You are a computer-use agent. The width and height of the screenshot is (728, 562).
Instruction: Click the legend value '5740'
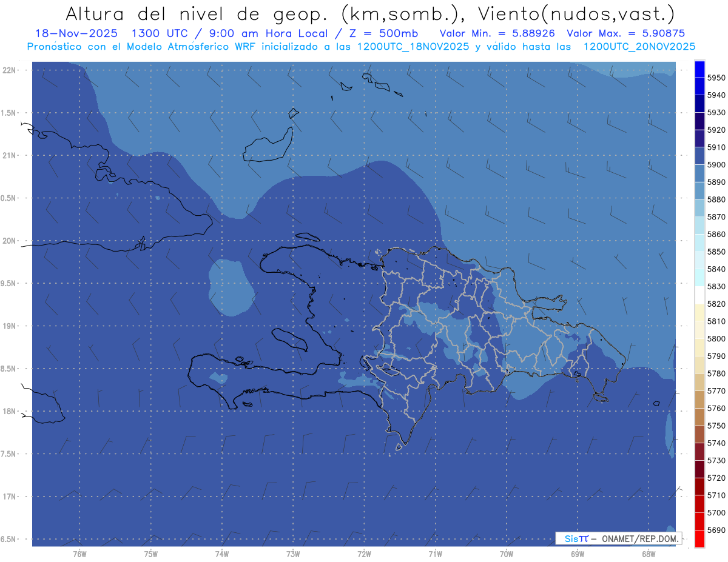[716, 443]
